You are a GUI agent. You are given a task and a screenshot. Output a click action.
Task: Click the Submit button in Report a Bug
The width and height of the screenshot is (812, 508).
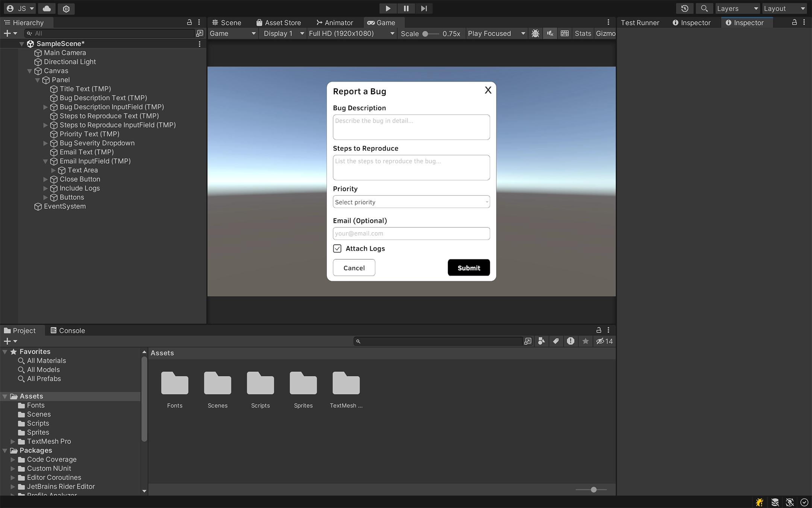468,268
